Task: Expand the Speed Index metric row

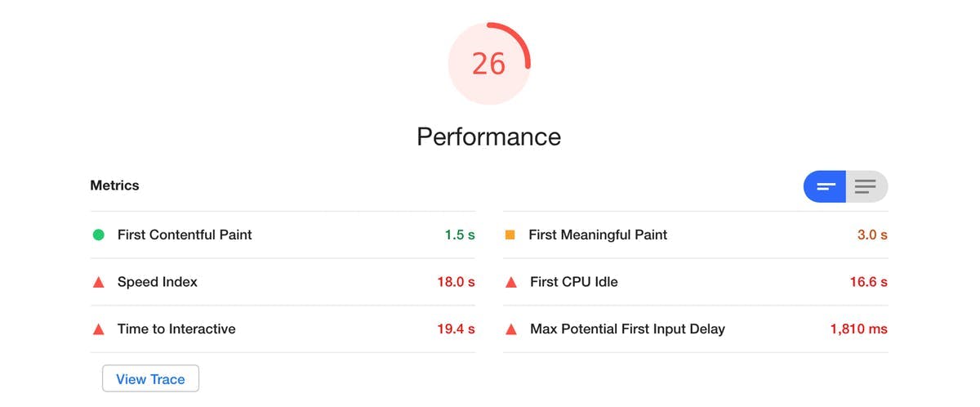Action: pos(158,282)
